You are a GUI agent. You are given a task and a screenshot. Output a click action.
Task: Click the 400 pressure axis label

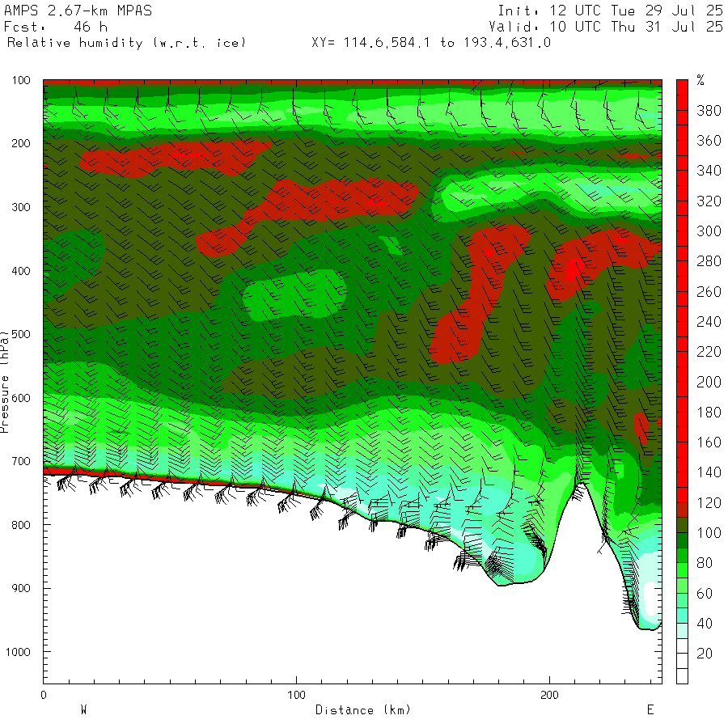pyautogui.click(x=21, y=271)
